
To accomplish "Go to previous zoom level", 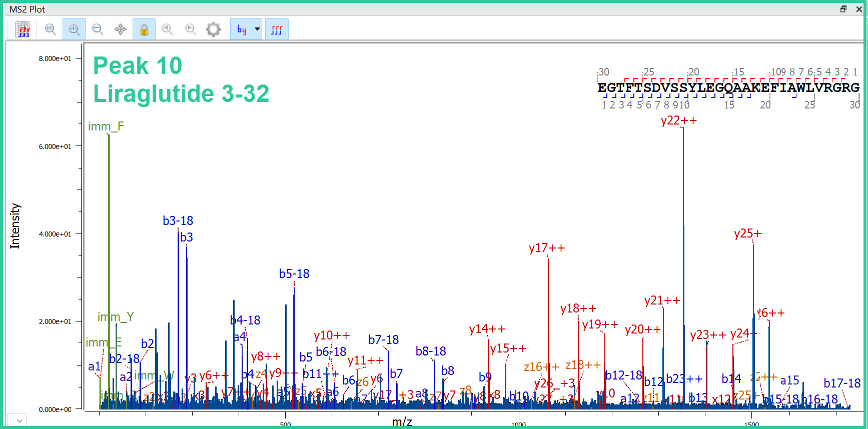I will pos(168,29).
